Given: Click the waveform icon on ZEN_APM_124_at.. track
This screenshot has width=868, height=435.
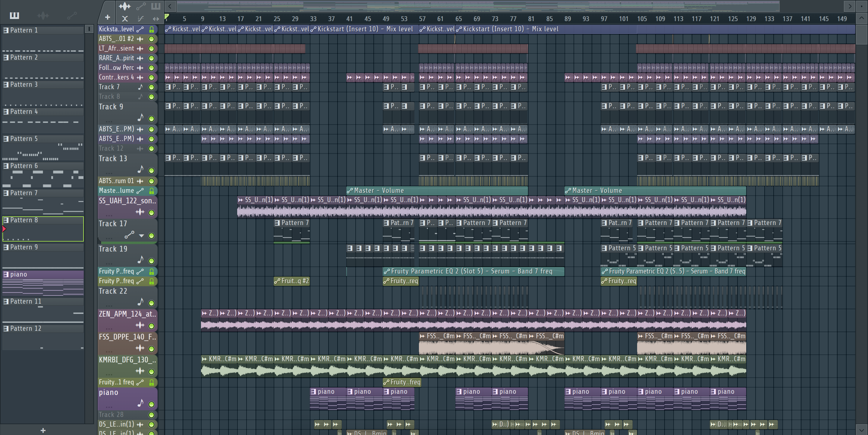Looking at the screenshot, I should point(140,325).
